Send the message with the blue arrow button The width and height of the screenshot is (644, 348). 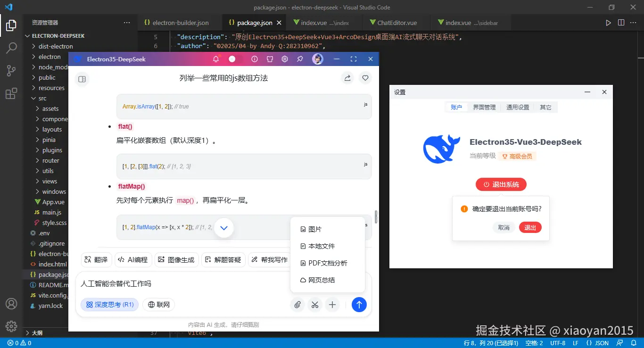click(x=359, y=305)
